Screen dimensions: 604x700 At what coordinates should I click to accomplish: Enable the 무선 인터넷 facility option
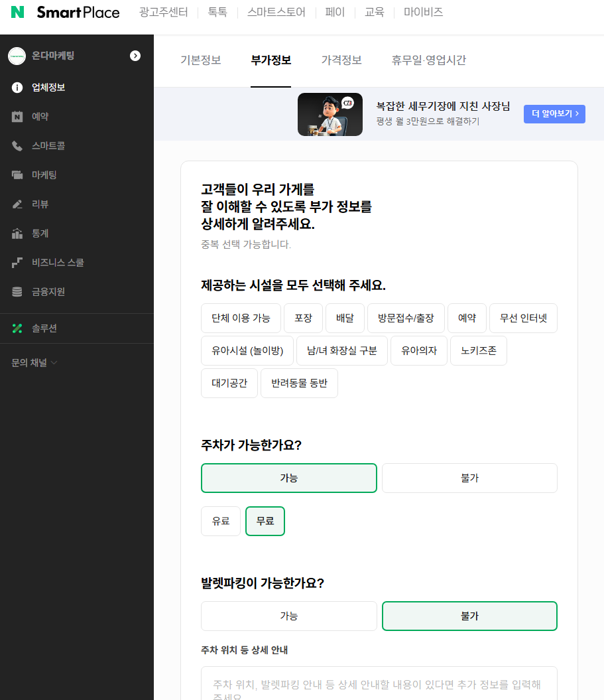(523, 318)
